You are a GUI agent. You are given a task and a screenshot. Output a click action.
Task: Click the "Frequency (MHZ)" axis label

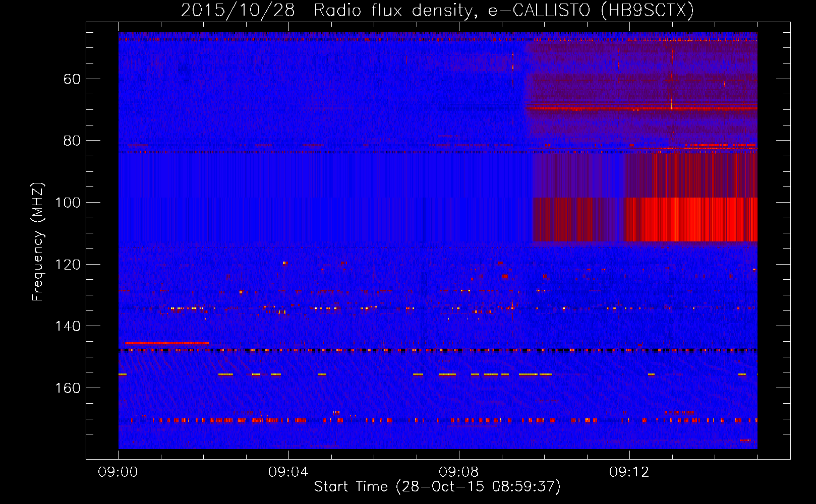coord(38,241)
